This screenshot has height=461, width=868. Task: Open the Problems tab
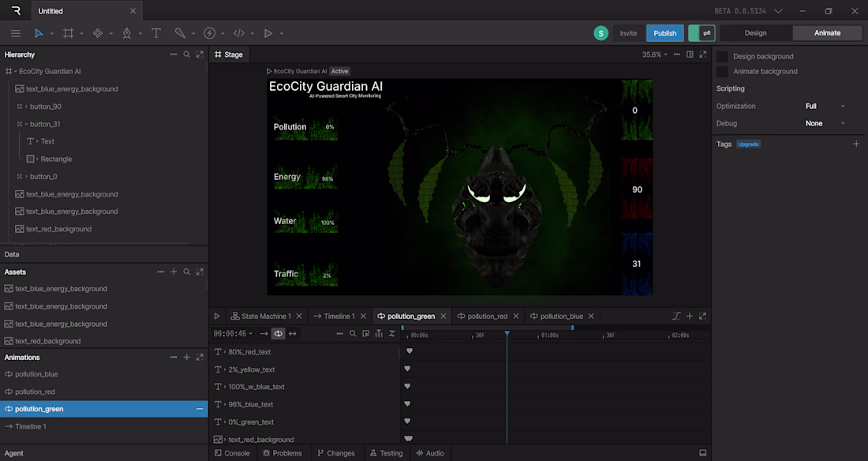tap(282, 453)
